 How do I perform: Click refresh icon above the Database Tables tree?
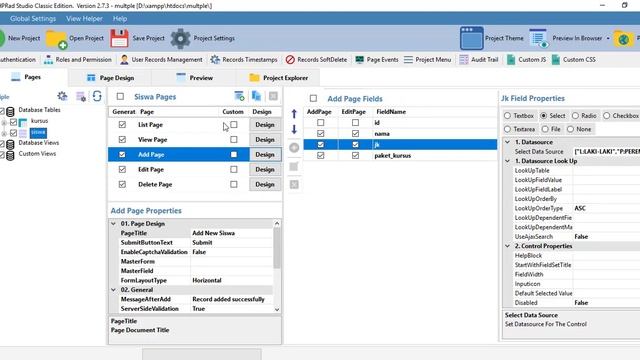(x=97, y=96)
